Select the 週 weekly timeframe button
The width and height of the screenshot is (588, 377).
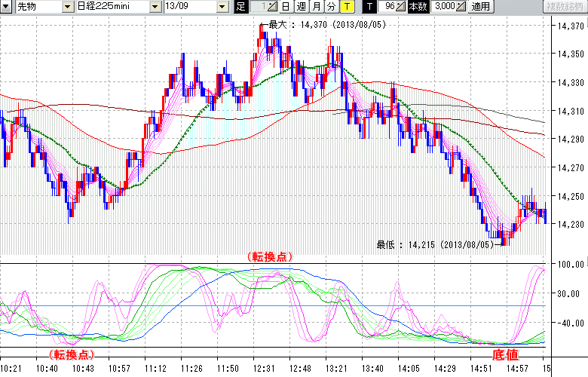coord(301,7)
